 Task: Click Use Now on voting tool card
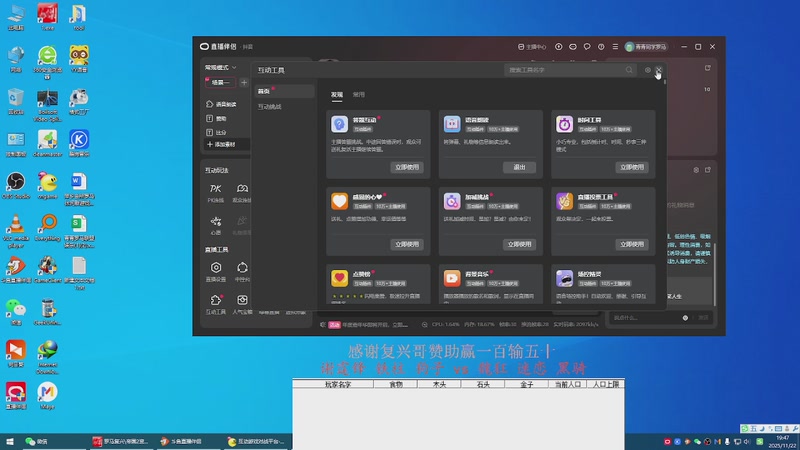(x=632, y=244)
